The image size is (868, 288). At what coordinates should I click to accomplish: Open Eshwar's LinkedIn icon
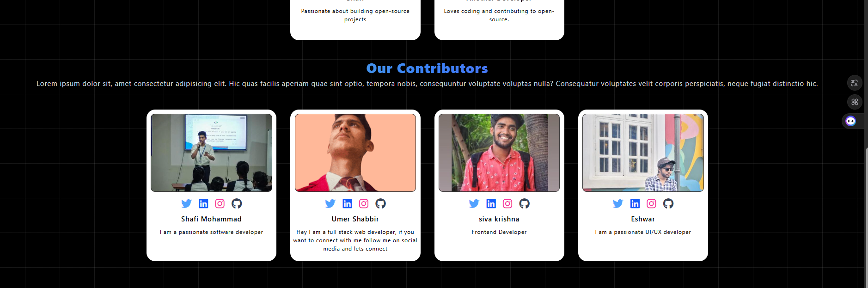click(x=635, y=203)
